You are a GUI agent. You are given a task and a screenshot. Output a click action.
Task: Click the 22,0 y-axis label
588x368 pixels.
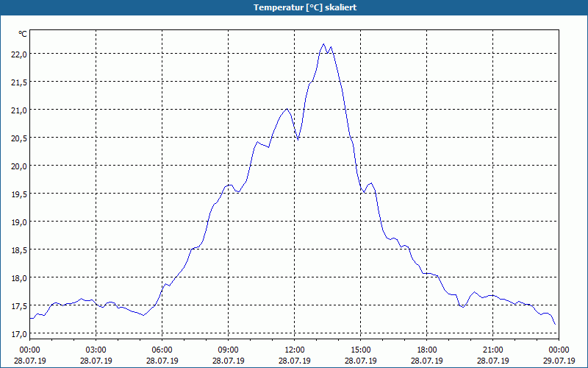pos(19,54)
